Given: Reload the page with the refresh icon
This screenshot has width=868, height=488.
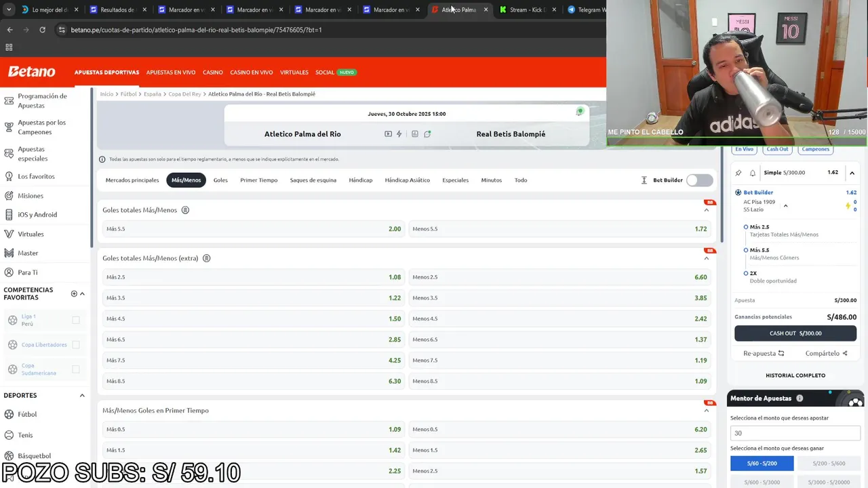Looking at the screenshot, I should 42,30.
